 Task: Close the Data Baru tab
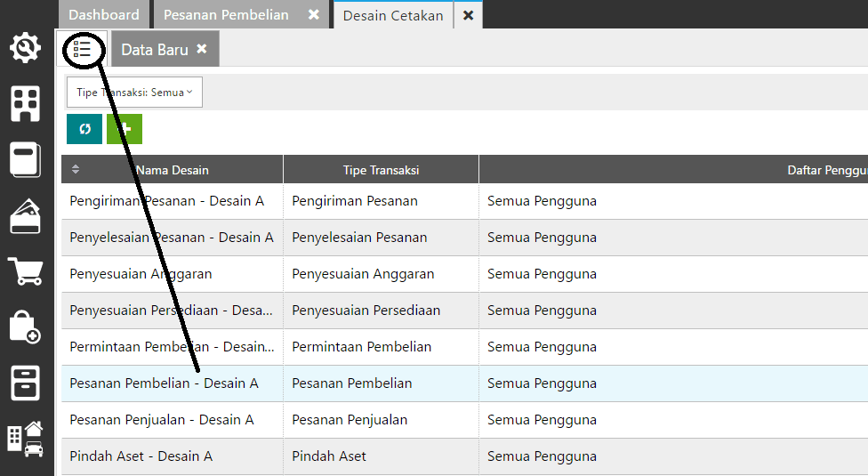point(202,49)
